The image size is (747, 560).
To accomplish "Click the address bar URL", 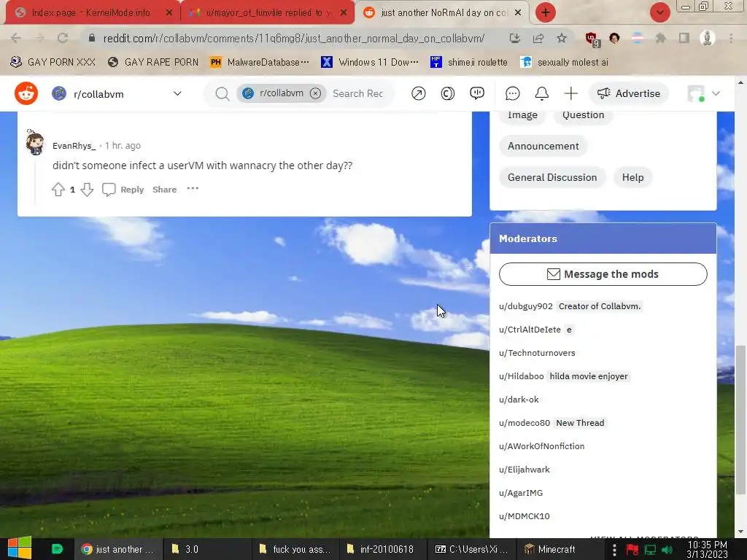I will point(294,38).
